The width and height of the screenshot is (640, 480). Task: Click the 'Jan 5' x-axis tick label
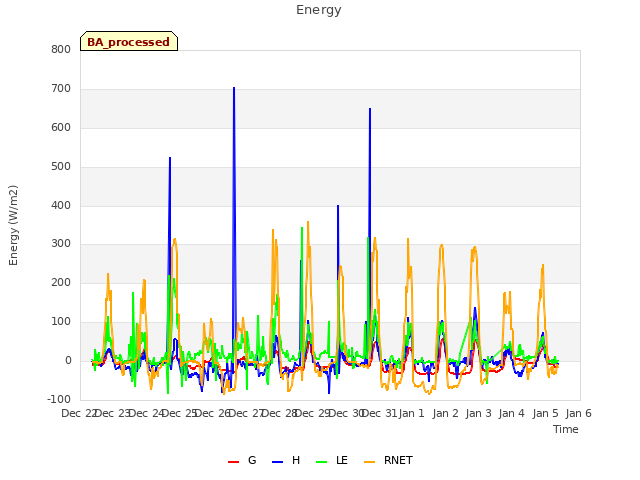click(545, 413)
